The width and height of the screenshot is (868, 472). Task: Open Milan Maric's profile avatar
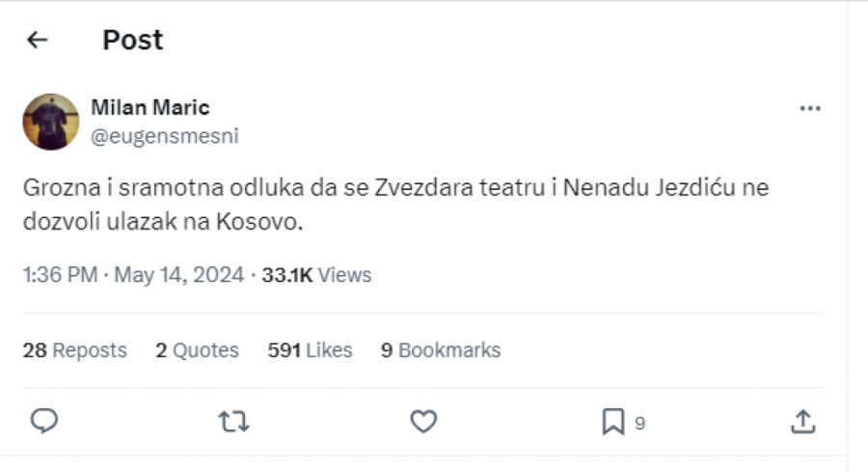pyautogui.click(x=50, y=122)
